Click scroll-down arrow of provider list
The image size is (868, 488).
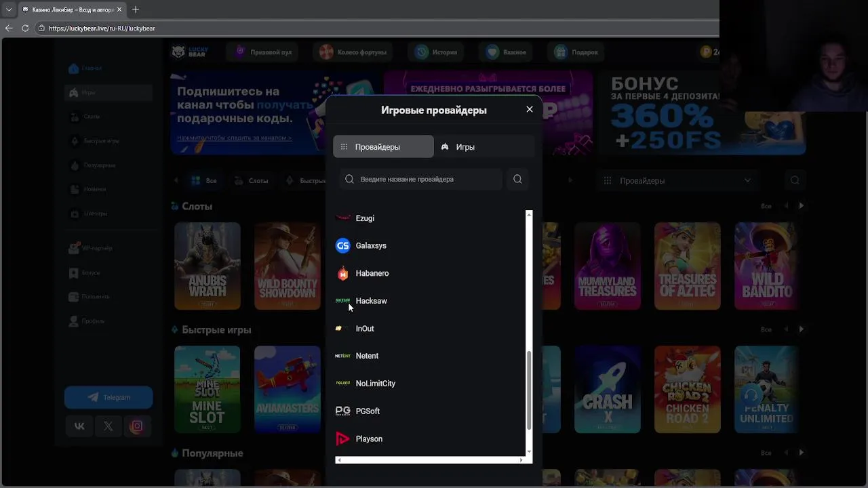pos(529,452)
